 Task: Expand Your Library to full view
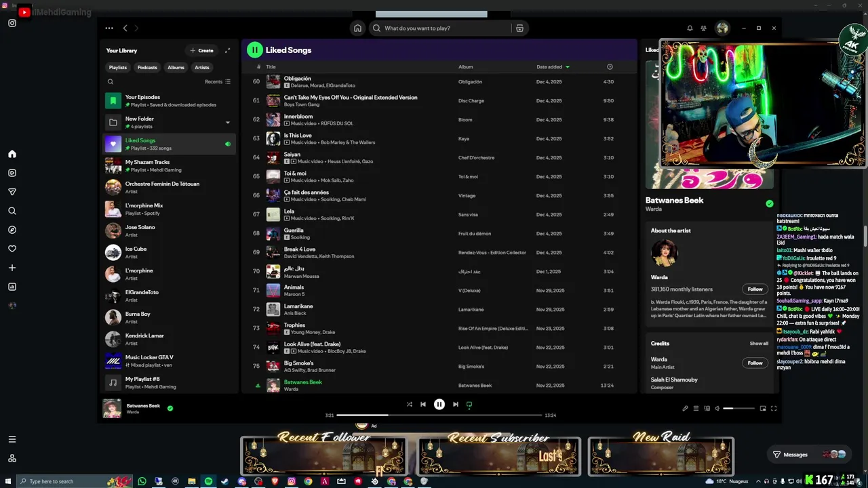tap(227, 50)
